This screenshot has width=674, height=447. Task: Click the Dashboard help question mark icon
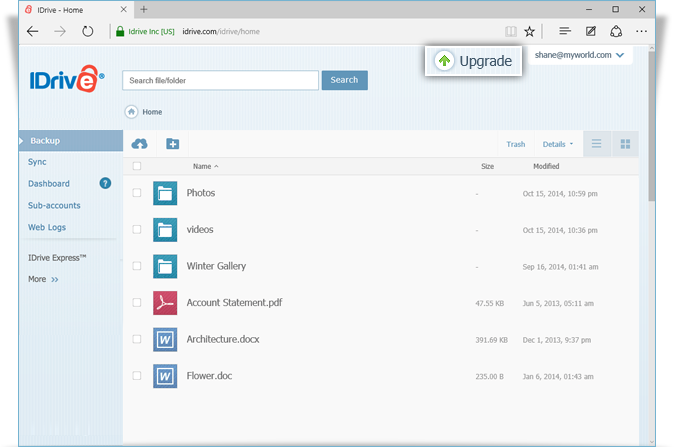coord(105,183)
